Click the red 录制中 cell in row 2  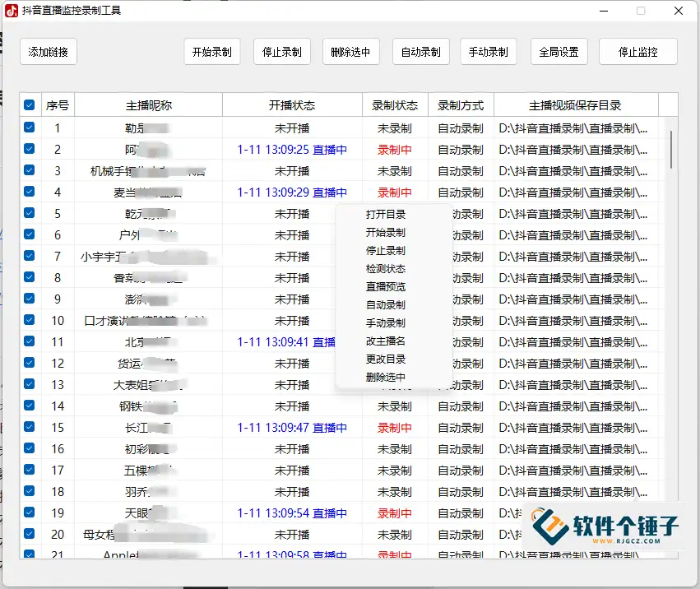click(x=395, y=150)
